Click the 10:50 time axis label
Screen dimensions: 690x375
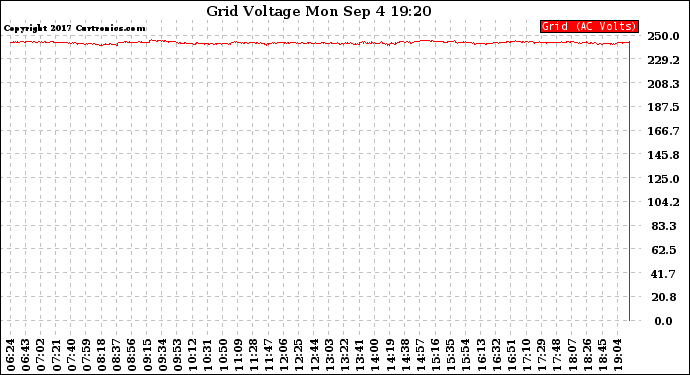click(223, 355)
